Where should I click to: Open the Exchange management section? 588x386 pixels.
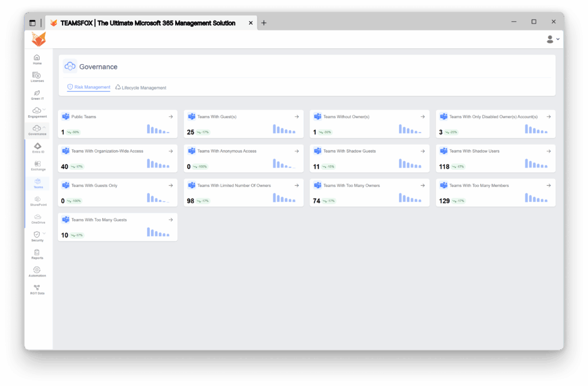pos(37,166)
